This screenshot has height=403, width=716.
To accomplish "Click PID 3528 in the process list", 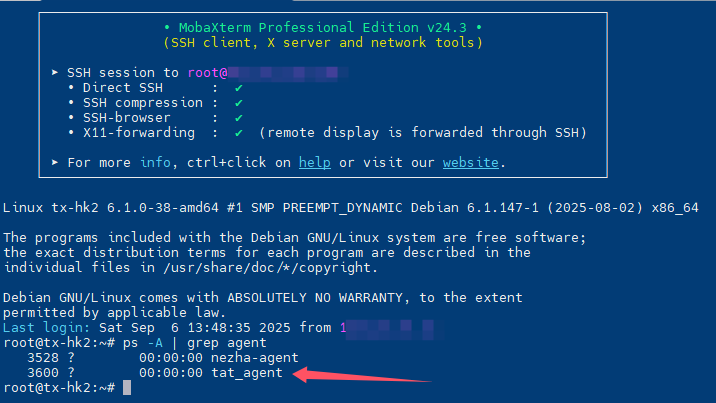I will pyautogui.click(x=43, y=358).
